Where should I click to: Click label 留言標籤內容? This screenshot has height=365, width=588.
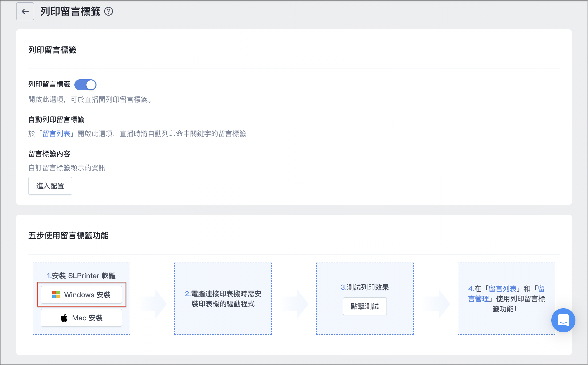pos(49,154)
